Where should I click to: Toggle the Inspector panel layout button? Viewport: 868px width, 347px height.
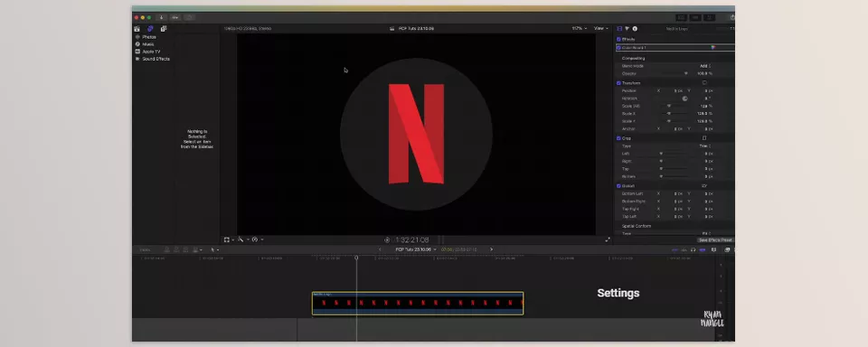[709, 18]
